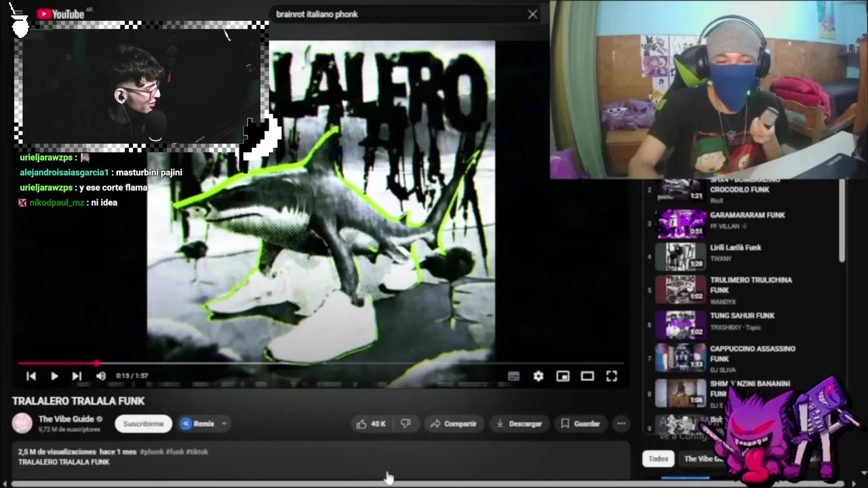The height and width of the screenshot is (488, 868).
Task: Dislike the video with thumbs down
Action: click(406, 424)
